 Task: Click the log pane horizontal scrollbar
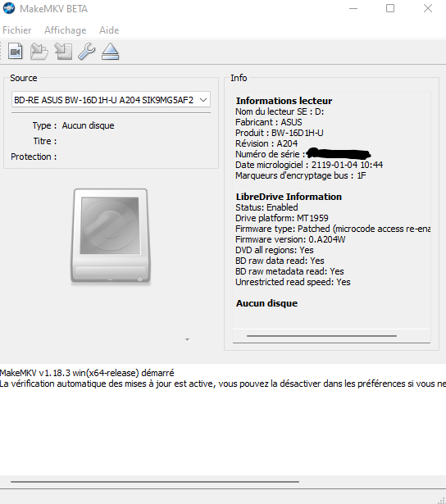155,482
